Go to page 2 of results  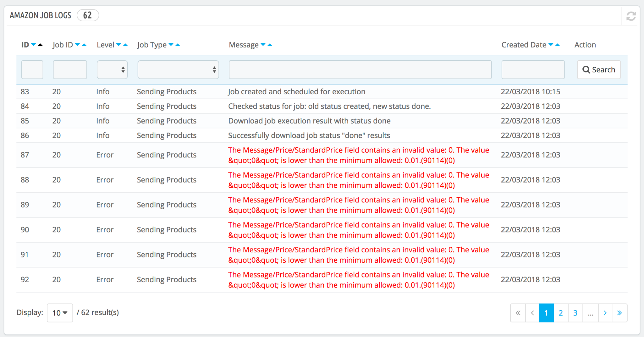561,313
